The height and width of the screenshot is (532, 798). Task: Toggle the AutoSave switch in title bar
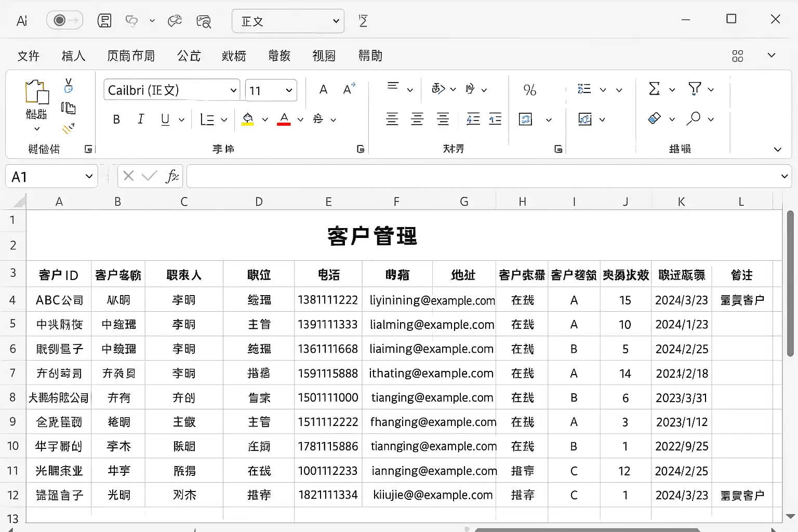point(65,20)
